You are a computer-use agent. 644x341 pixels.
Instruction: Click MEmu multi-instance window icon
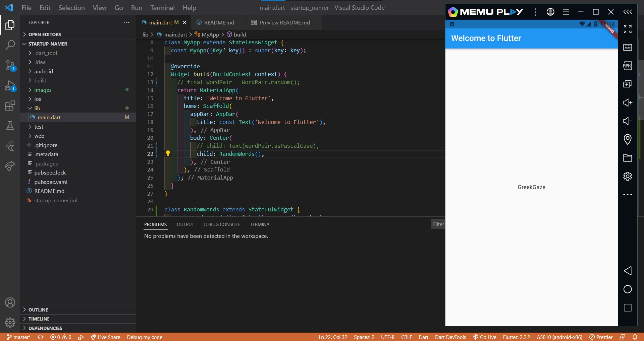pyautogui.click(x=628, y=84)
